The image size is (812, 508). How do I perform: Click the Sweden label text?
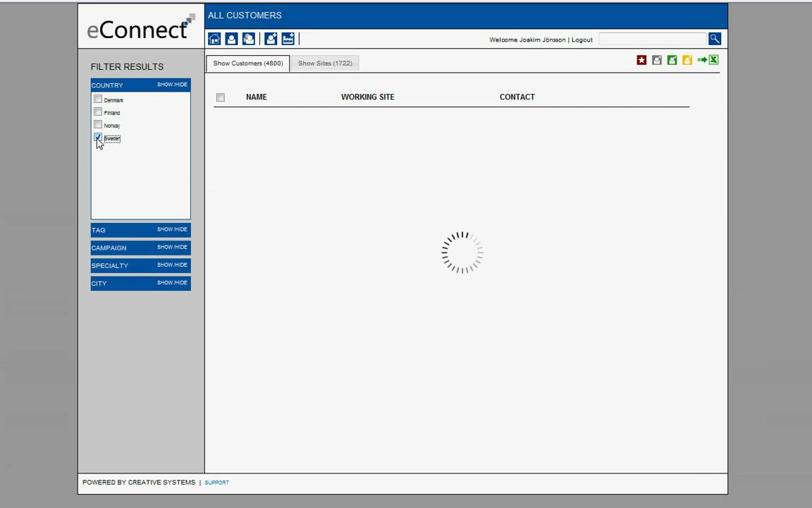[112, 138]
